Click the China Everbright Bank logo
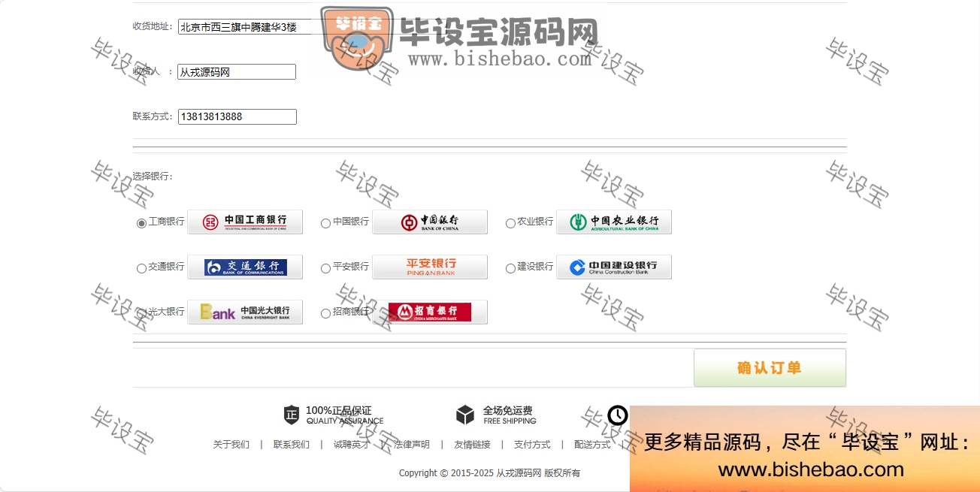Image resolution: width=980 pixels, height=492 pixels. pyautogui.click(x=245, y=312)
